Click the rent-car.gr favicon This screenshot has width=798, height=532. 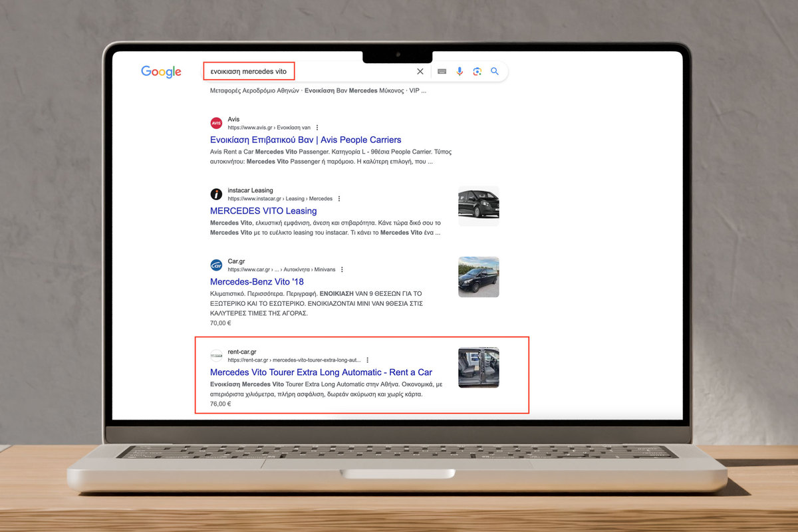[x=216, y=356]
